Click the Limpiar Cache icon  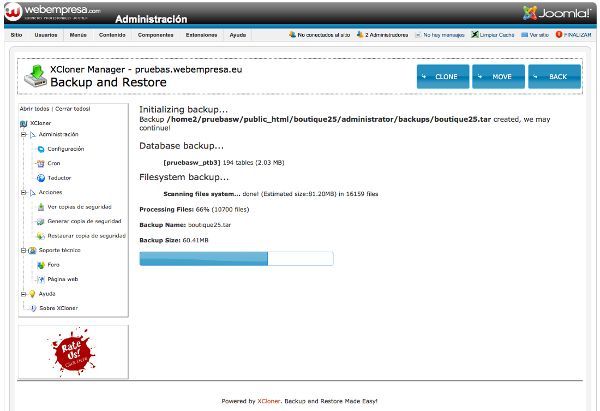(475, 34)
